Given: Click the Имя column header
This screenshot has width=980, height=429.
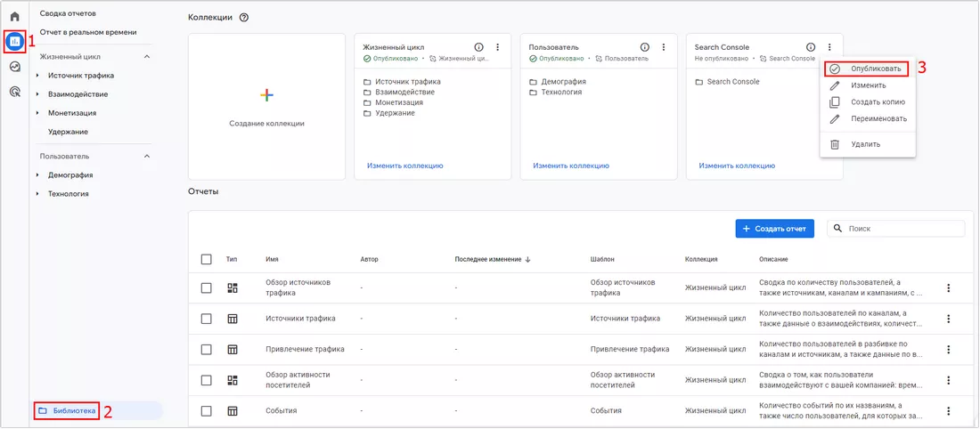Looking at the screenshot, I should (272, 259).
